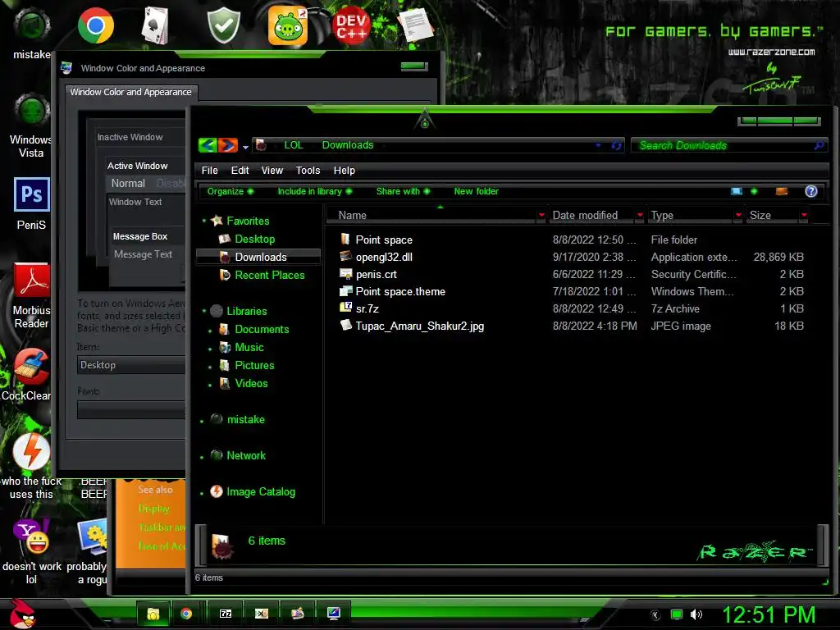Select Videos library in sidebar
Viewport: 840px width, 630px height.
click(x=251, y=383)
